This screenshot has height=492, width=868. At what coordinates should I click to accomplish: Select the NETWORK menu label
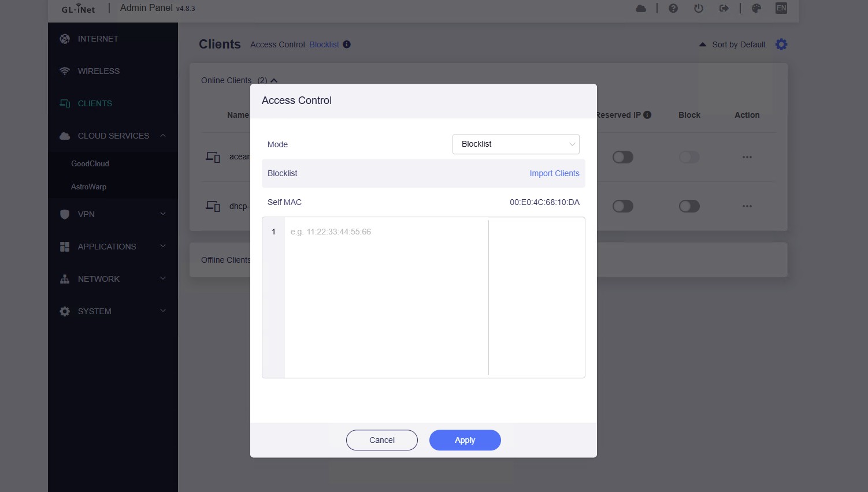99,279
